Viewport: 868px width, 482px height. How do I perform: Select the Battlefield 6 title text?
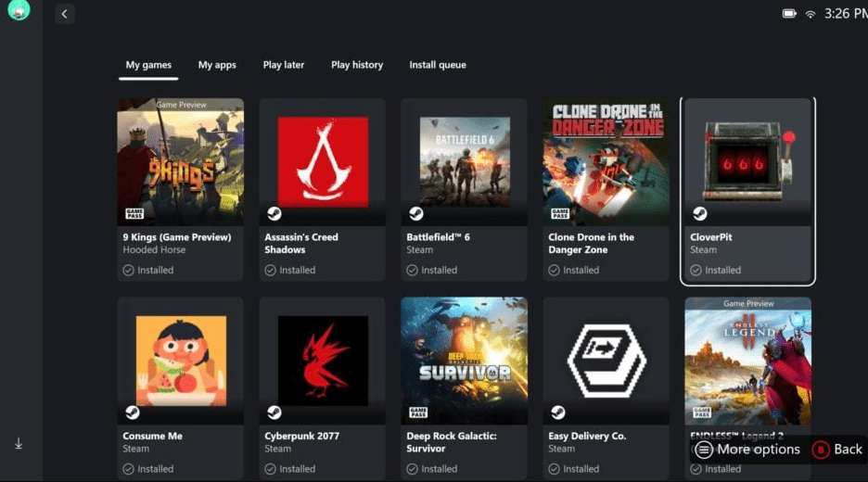pyautogui.click(x=438, y=237)
